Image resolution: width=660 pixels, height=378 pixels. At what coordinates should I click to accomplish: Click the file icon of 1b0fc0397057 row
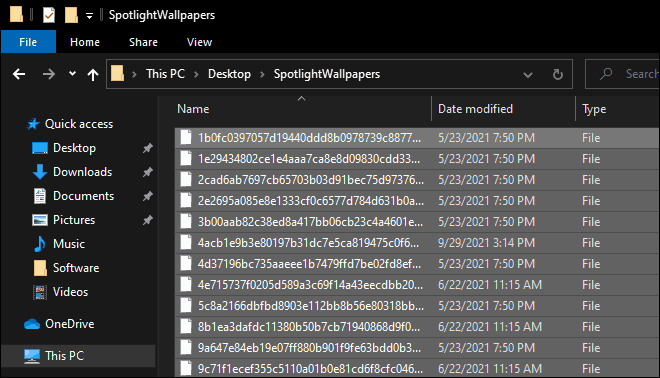(x=186, y=138)
